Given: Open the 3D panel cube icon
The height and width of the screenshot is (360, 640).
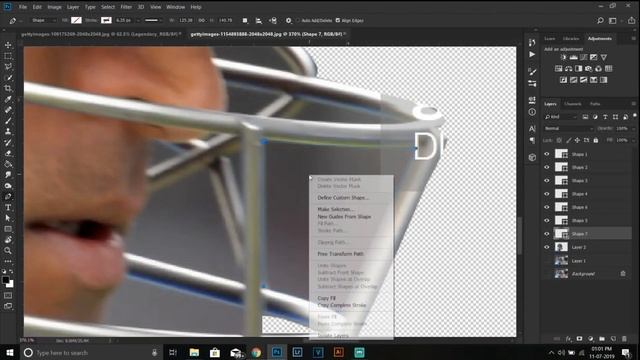Looking at the screenshot, I should pyautogui.click(x=532, y=157).
